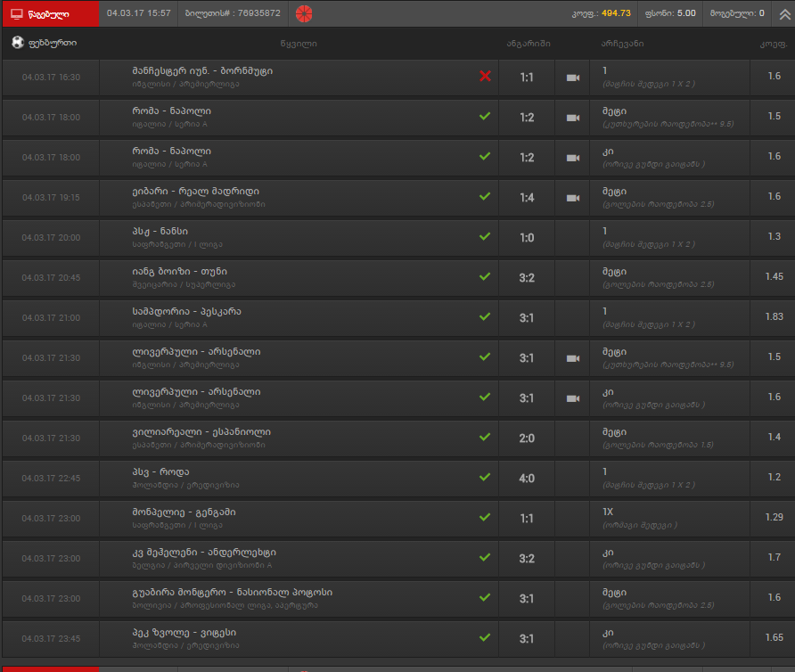The width and height of the screenshot is (795, 672).
Task: Select match მონპელიე - გენგამი
Action: (184, 512)
